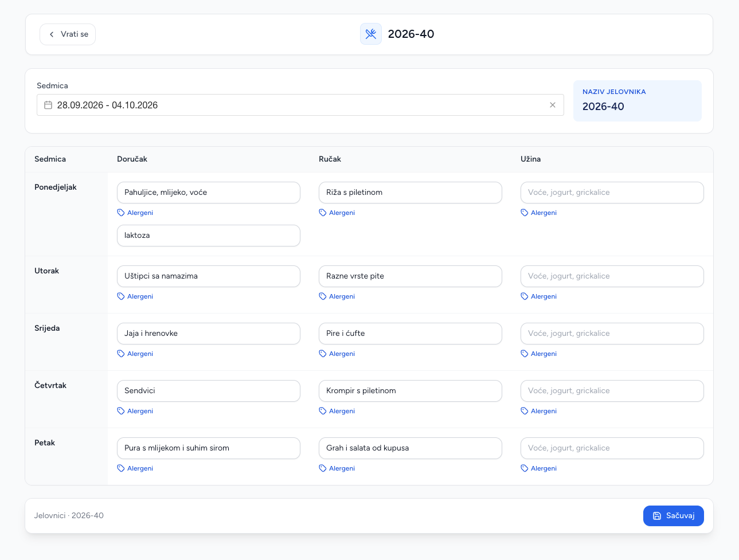Click Alergeni tag icon under Razne vrste pite
The image size is (739, 560).
323,296
